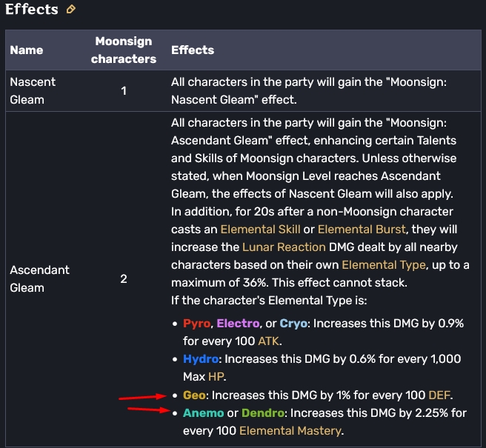486x448 pixels.
Task: Click the Moonsign characters column header
Action: [124, 50]
